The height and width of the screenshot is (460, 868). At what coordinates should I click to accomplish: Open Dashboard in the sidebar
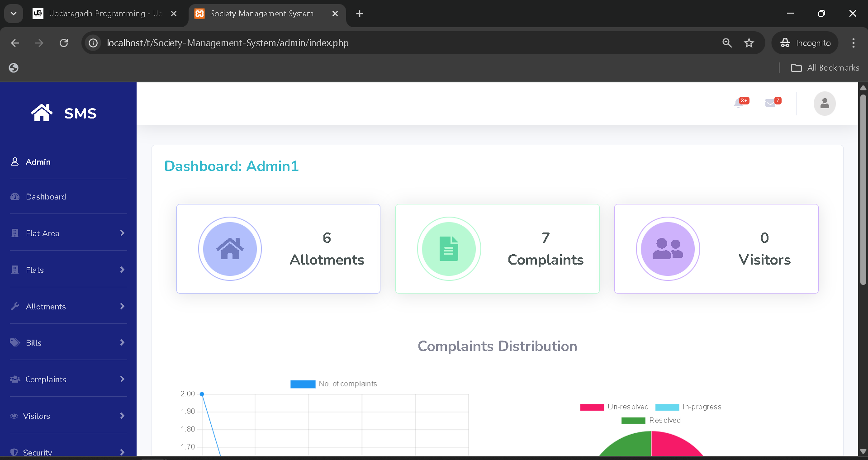[46, 197]
